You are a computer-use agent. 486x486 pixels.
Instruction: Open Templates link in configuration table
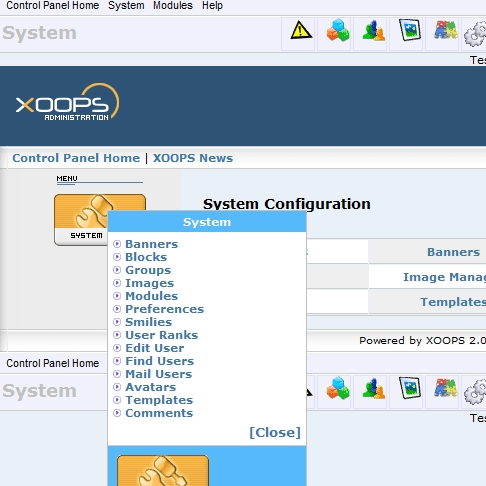tap(453, 302)
